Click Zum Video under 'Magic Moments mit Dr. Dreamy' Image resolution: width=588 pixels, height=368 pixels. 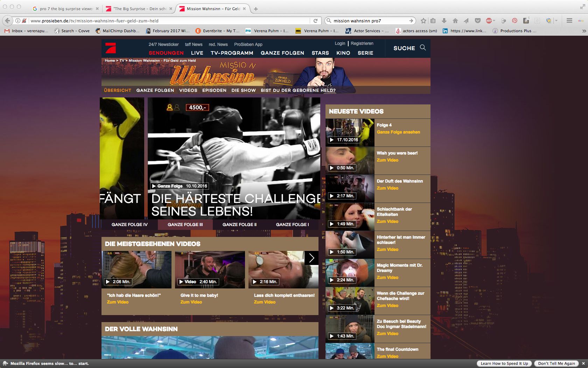(x=387, y=278)
